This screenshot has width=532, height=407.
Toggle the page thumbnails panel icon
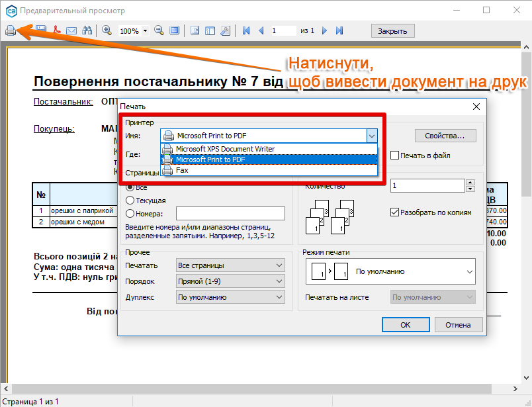pos(210,30)
